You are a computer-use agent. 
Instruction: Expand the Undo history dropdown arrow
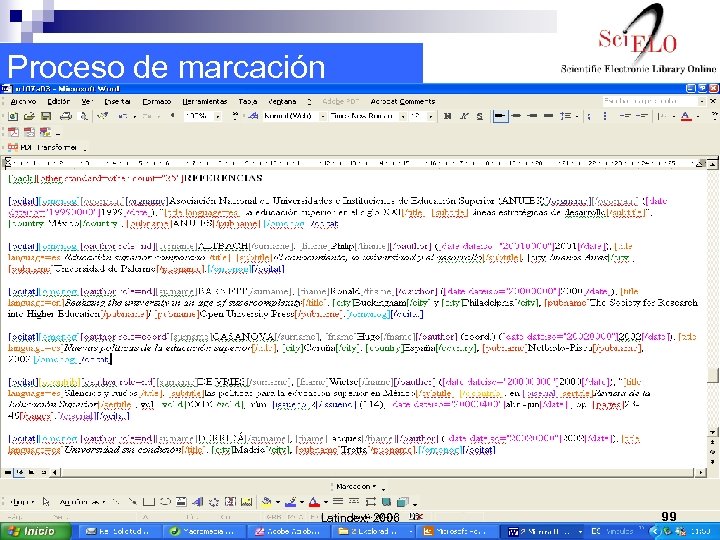pos(134,117)
